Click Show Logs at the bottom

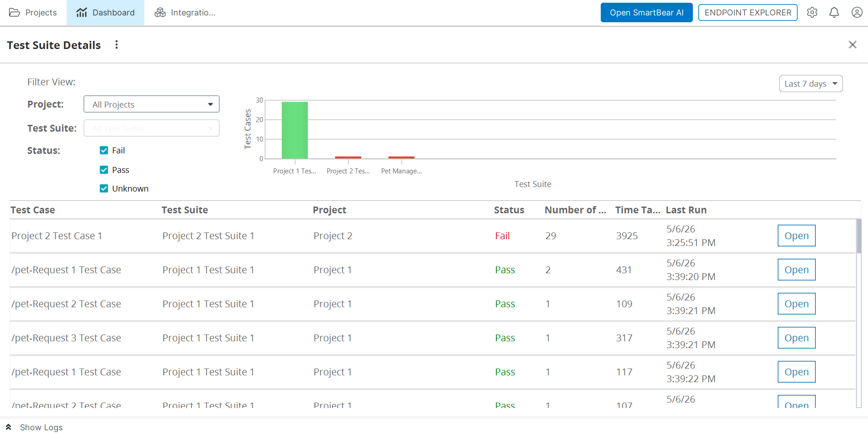[41, 427]
